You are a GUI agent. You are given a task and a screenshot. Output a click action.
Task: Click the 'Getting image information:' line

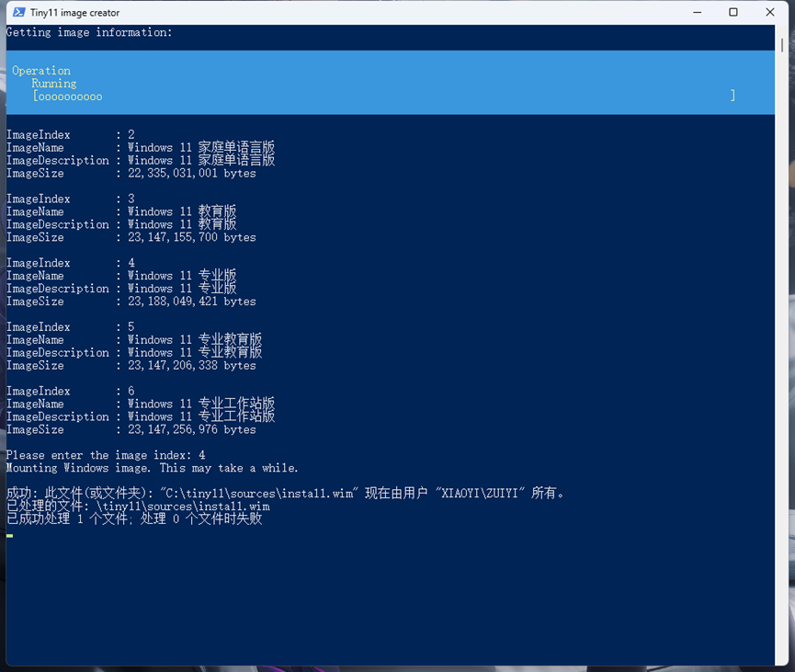tap(89, 32)
